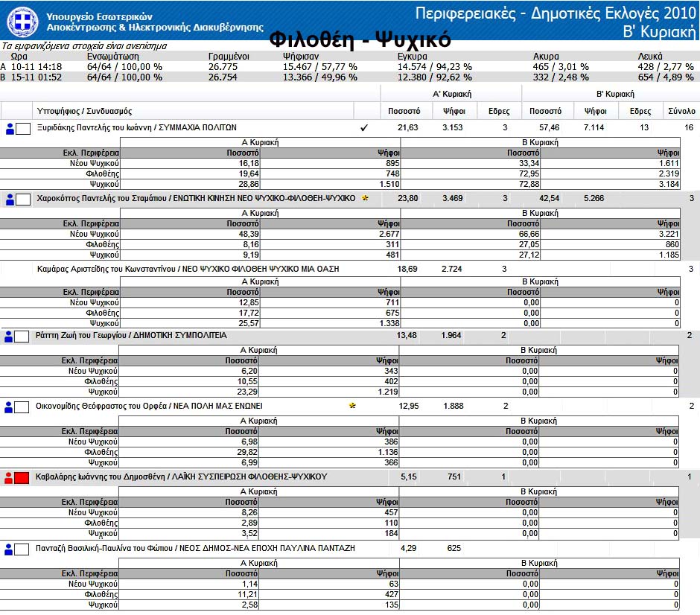Click blue person icon beside Ράπτη Ζωή
The width and height of the screenshot is (700, 615).
click(x=10, y=337)
